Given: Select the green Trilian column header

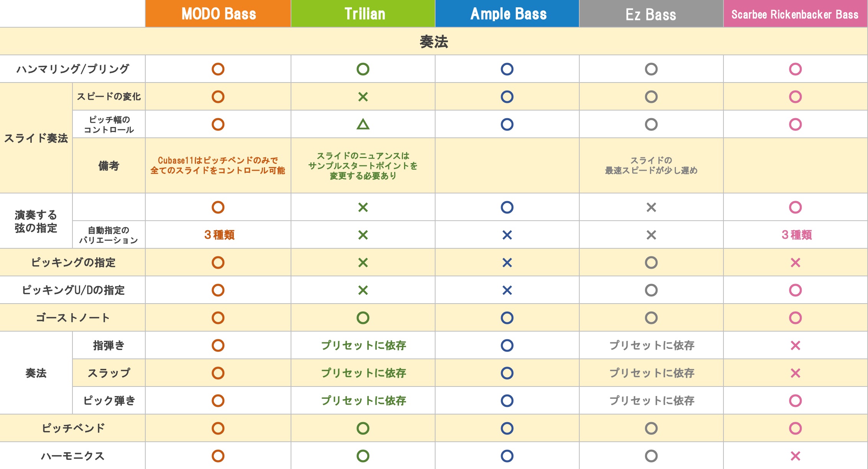Looking at the screenshot, I should 363,13.
